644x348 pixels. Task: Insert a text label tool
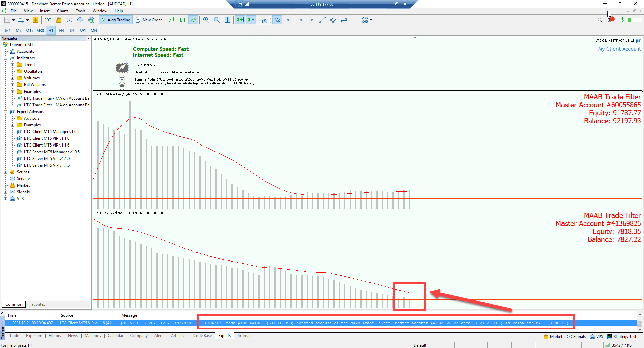point(355,20)
